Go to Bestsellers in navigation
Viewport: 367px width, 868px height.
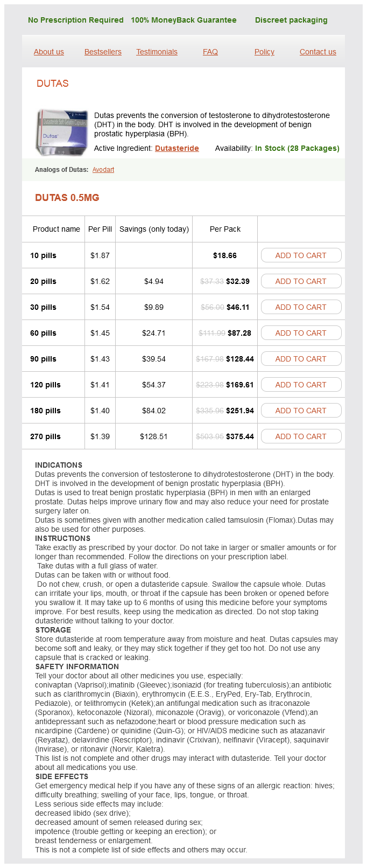pos(103,52)
